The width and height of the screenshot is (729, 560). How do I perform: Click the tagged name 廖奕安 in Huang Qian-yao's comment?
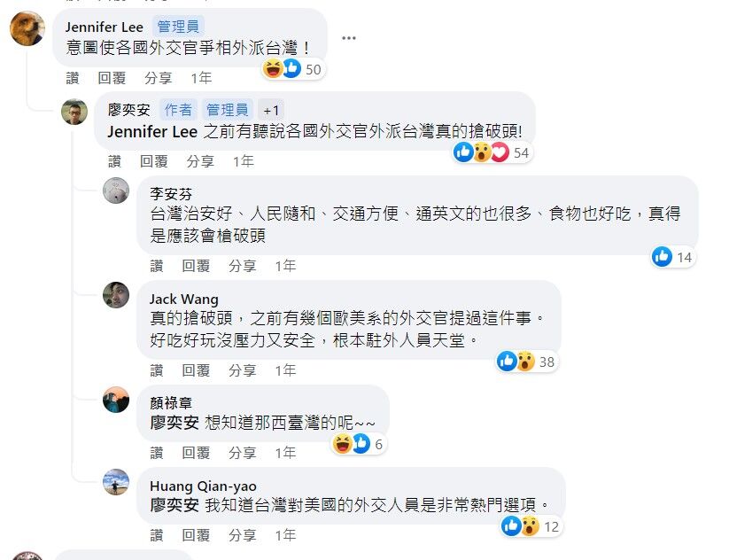tap(174, 505)
